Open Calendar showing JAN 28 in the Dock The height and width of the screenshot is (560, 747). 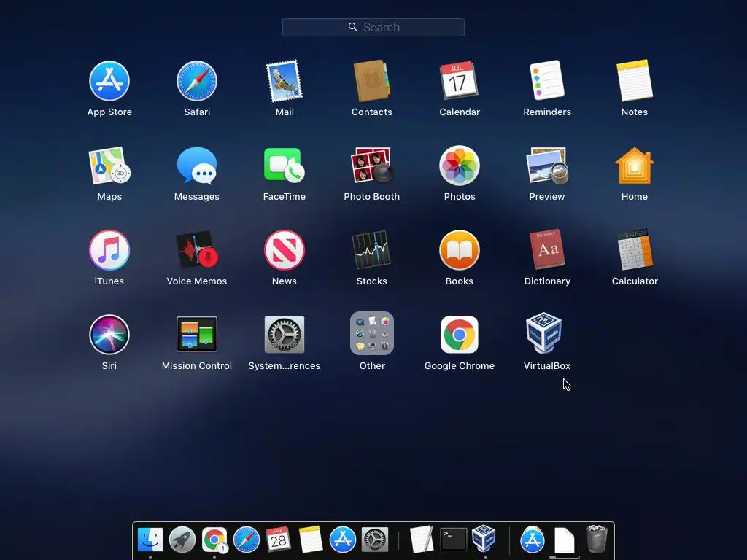[x=278, y=539]
